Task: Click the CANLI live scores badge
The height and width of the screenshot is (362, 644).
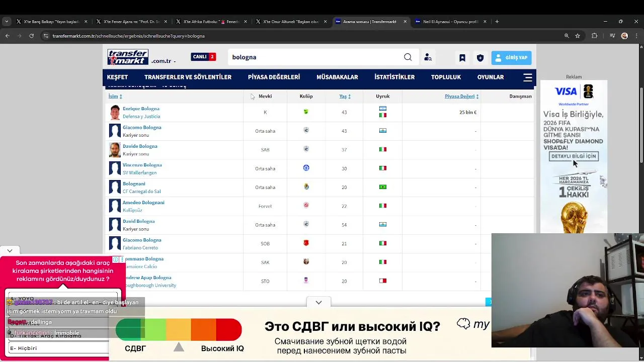Action: [x=203, y=57]
